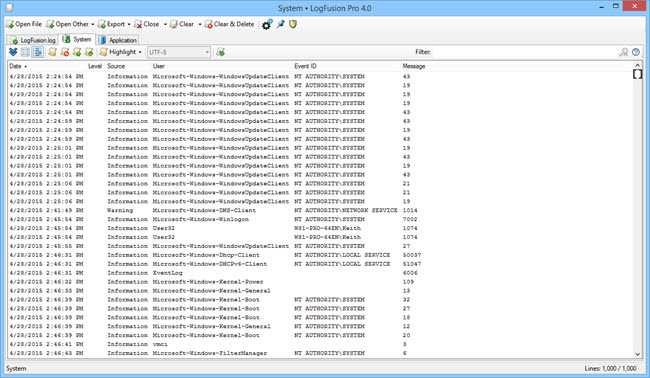Click the blue pin icon
The height and width of the screenshot is (378, 650).
(281, 24)
